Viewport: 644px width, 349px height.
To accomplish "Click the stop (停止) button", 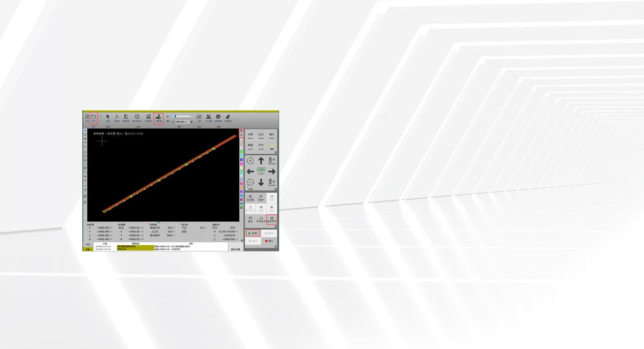I will point(269,241).
